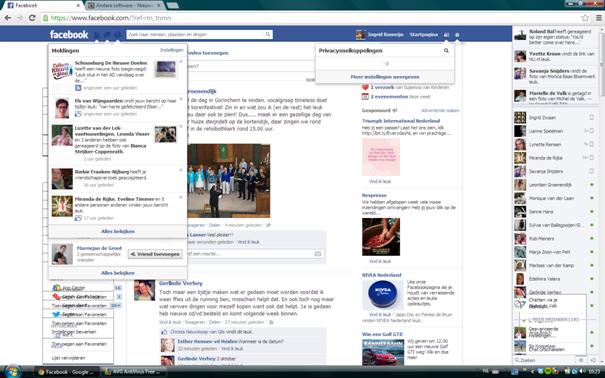Open the Startpagina menu item
Screen dimensions: 605x378
(423, 34)
